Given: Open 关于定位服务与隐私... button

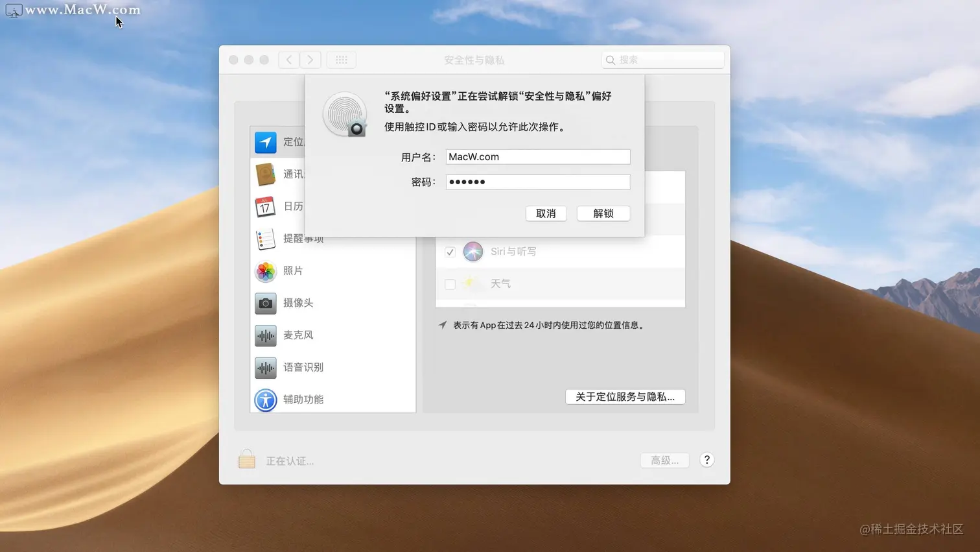Looking at the screenshot, I should pos(625,396).
